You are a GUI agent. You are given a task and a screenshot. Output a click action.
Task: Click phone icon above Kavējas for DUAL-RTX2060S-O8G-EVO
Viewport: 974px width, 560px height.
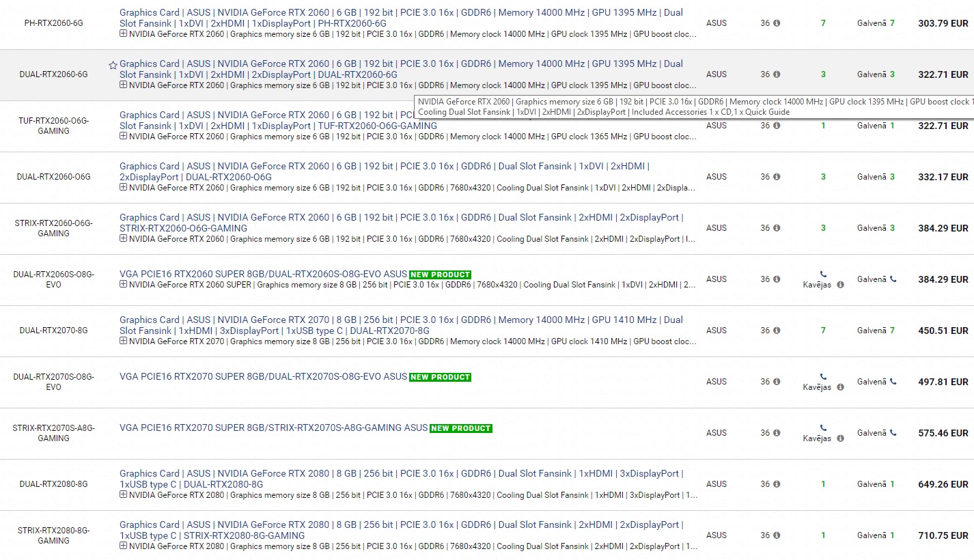pos(823,274)
